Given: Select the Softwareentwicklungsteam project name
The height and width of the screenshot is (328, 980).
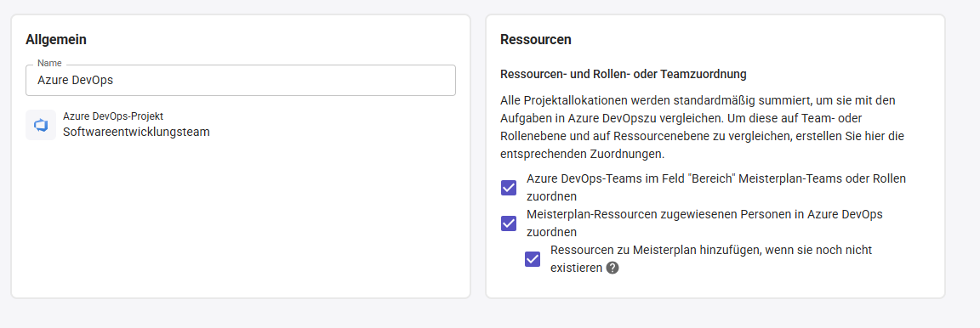Looking at the screenshot, I should tap(136, 132).
